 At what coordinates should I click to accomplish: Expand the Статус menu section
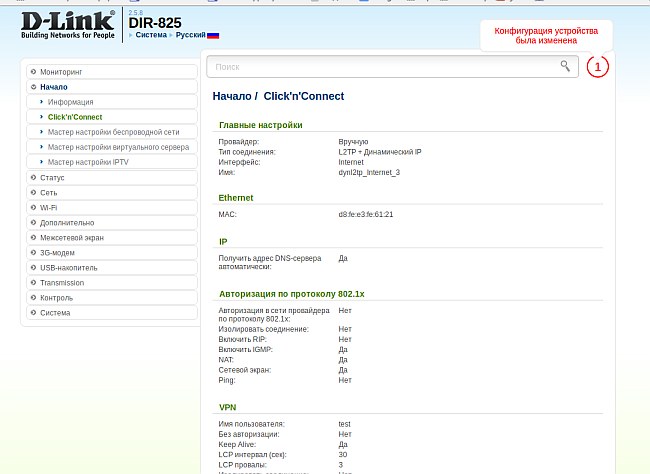click(x=52, y=177)
